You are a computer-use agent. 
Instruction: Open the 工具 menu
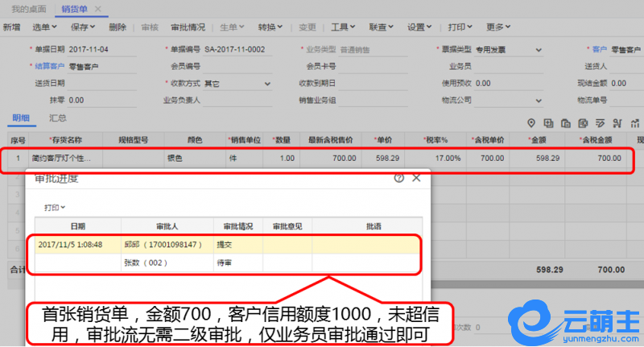[x=344, y=27]
